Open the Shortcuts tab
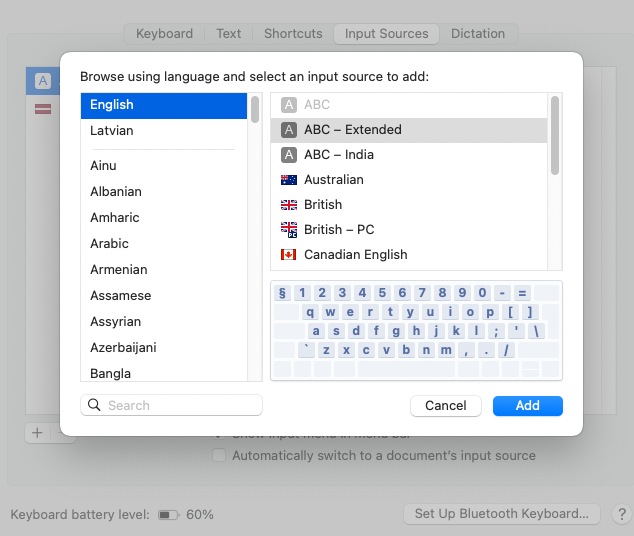Screen dimensions: 634x536 293,34
